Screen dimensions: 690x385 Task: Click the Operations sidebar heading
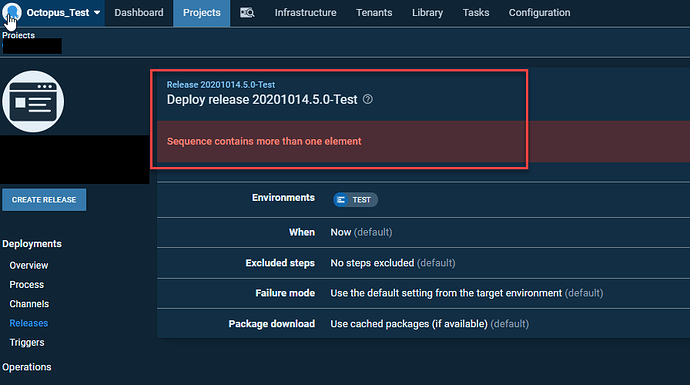click(27, 367)
